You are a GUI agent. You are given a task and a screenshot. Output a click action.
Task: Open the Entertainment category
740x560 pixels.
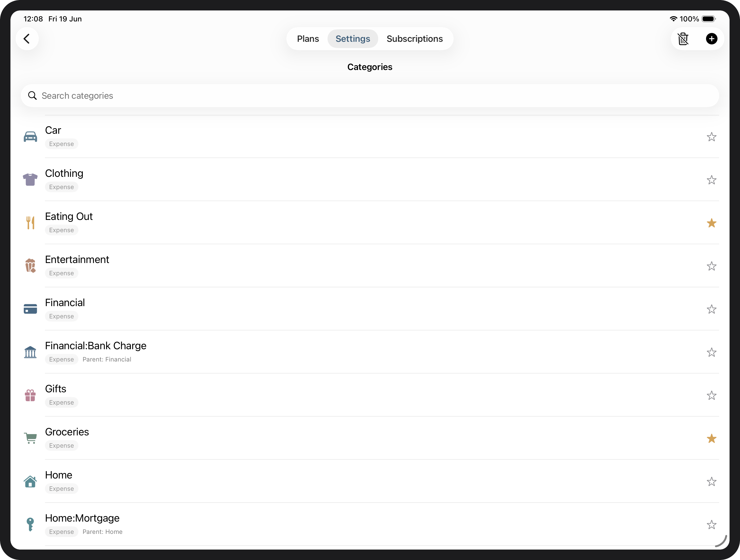pos(370,266)
